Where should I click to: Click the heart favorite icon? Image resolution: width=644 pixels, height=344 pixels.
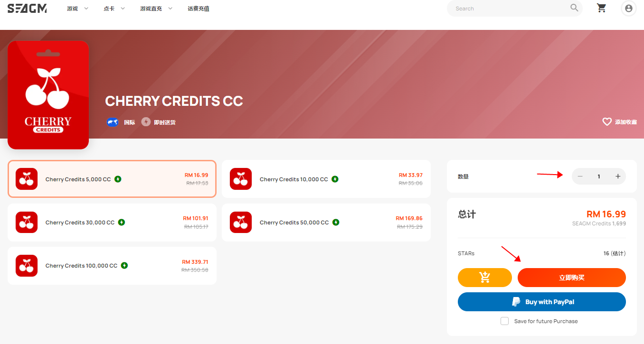pos(607,122)
